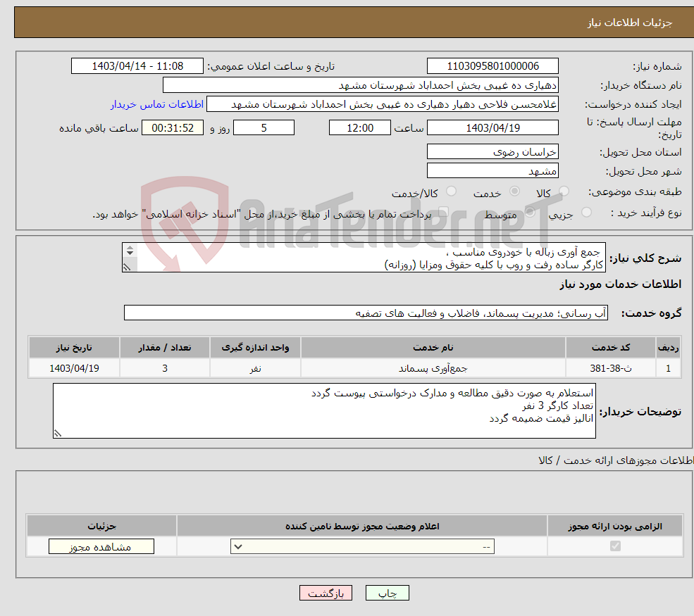Viewport: 694px width, 616px height.
Task: Click the واحد اندازه گیری column header
Action: tap(255, 348)
